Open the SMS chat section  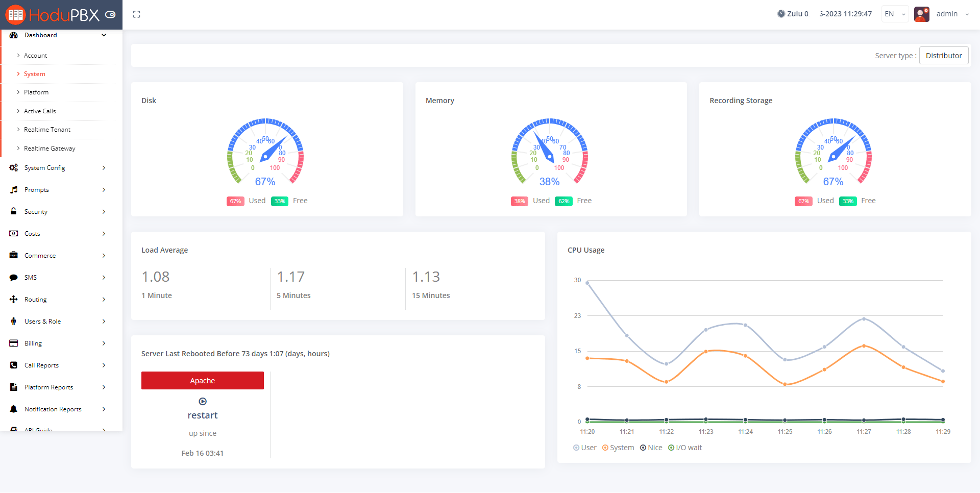(14, 277)
